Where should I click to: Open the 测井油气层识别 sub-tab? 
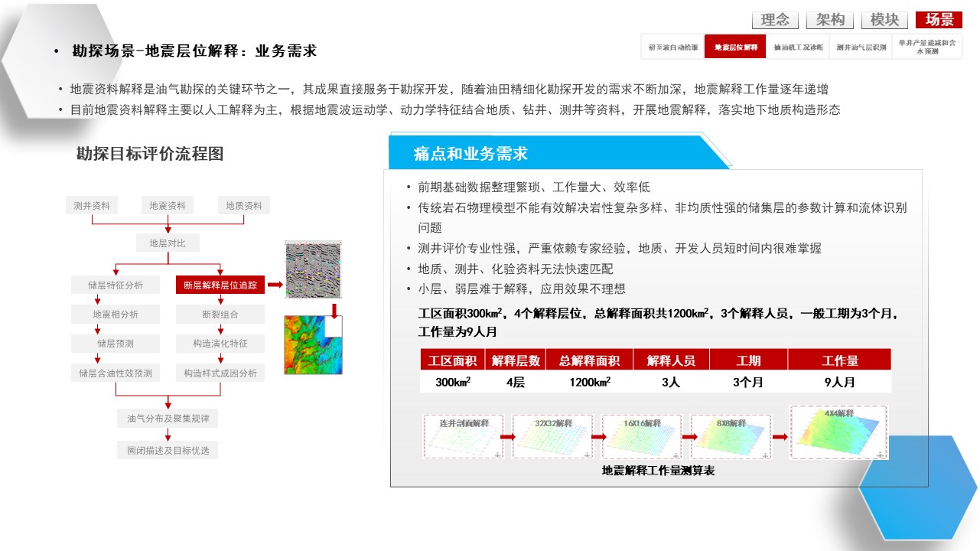(x=861, y=47)
